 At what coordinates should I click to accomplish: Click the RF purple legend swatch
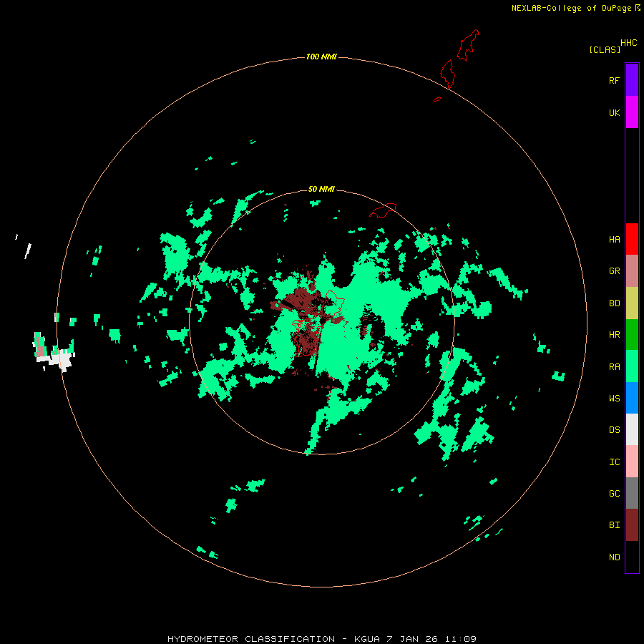(632, 80)
